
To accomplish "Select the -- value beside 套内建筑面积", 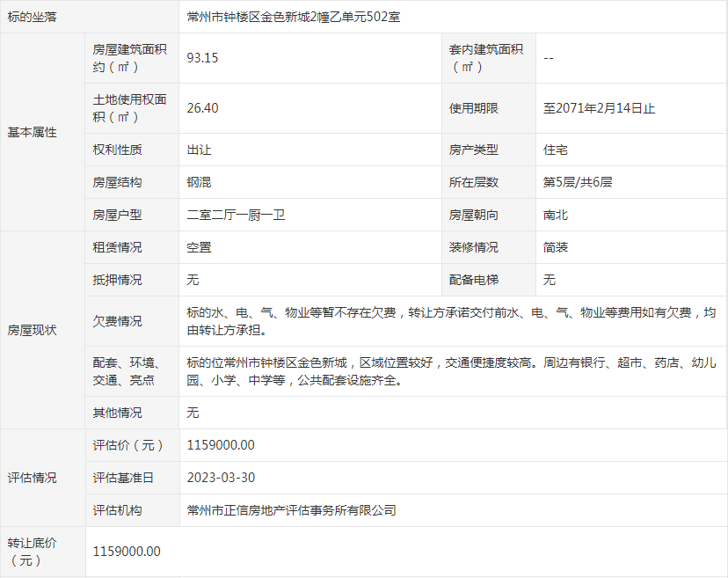I will coord(549,58).
